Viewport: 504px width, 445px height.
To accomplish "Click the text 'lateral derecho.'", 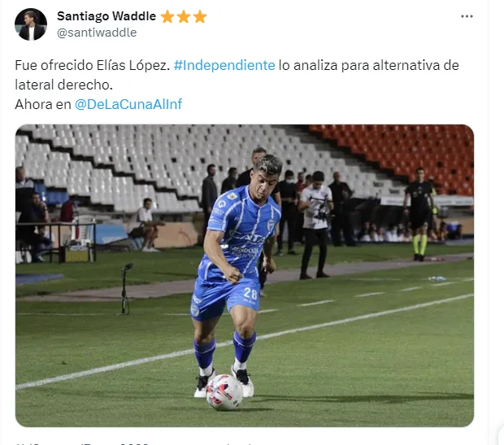I will click(x=63, y=85).
